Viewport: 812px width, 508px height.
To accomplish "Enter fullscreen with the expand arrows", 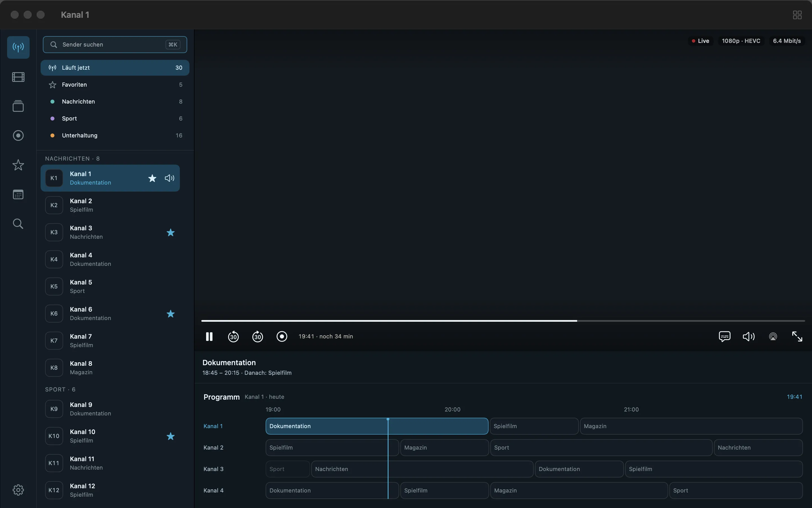I will (x=797, y=336).
